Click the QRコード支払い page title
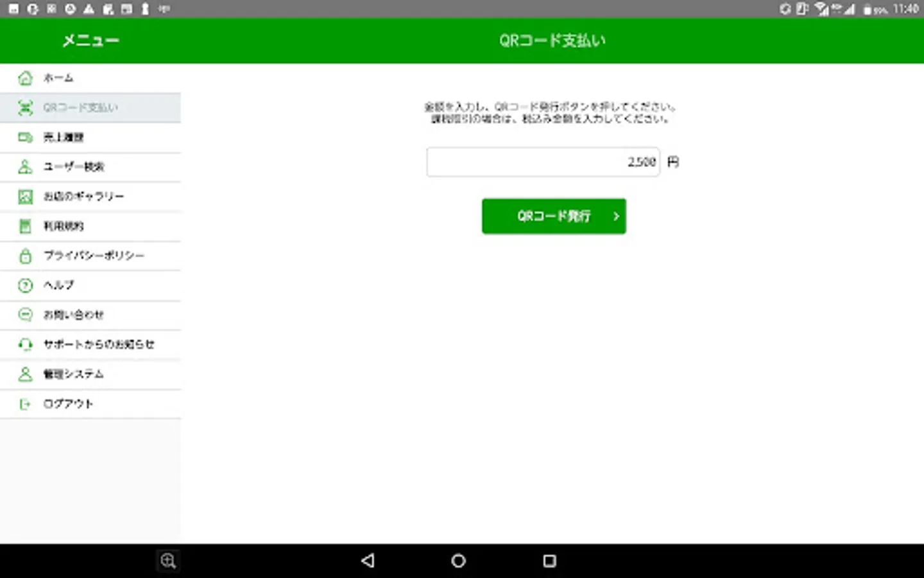The image size is (924, 578). (552, 40)
